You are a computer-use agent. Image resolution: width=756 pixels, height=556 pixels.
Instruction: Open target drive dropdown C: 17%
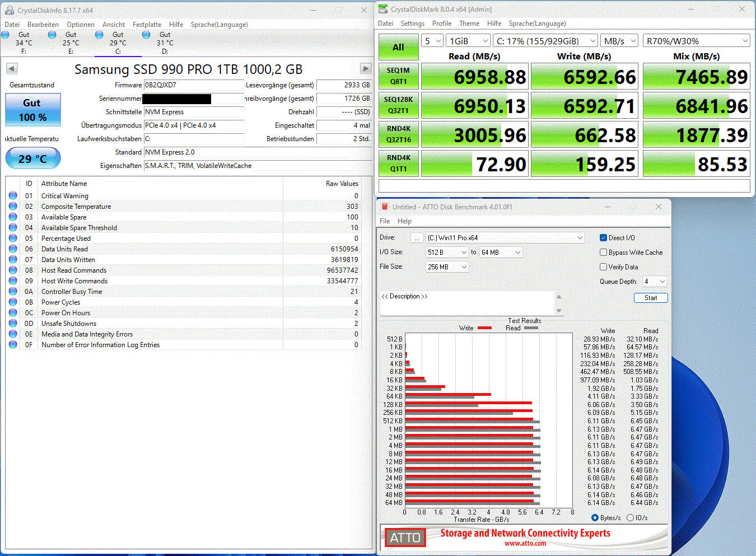[546, 41]
